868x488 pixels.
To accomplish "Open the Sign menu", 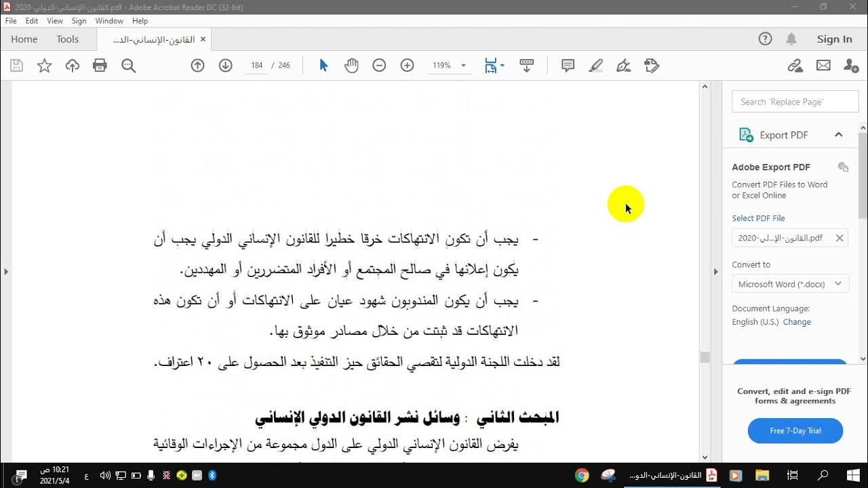I will (x=79, y=21).
